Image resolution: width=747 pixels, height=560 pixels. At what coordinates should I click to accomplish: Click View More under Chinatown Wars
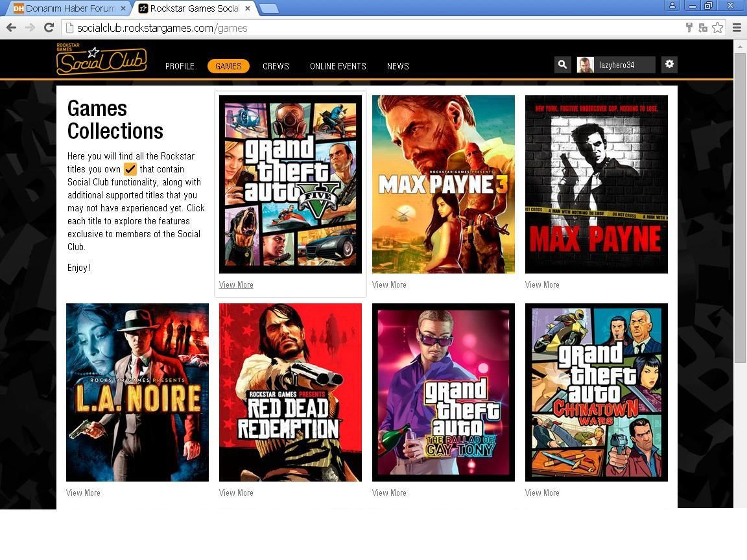tap(542, 493)
